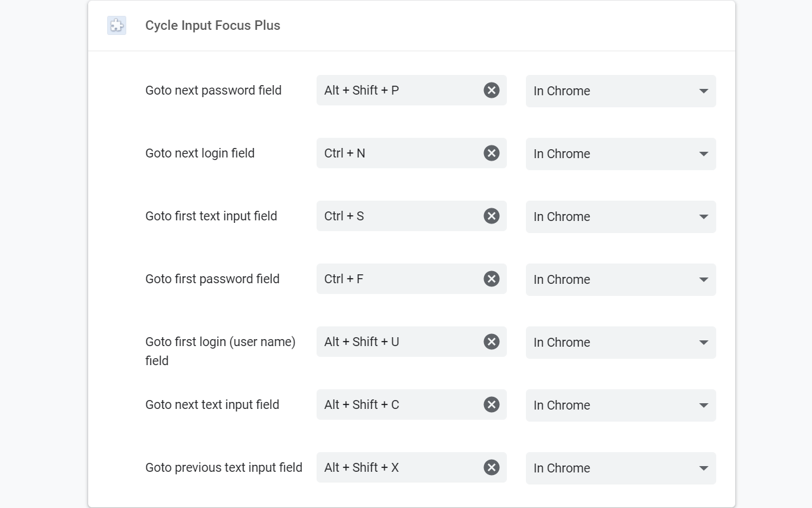Click 'Goto previous text input field' label

(x=224, y=467)
